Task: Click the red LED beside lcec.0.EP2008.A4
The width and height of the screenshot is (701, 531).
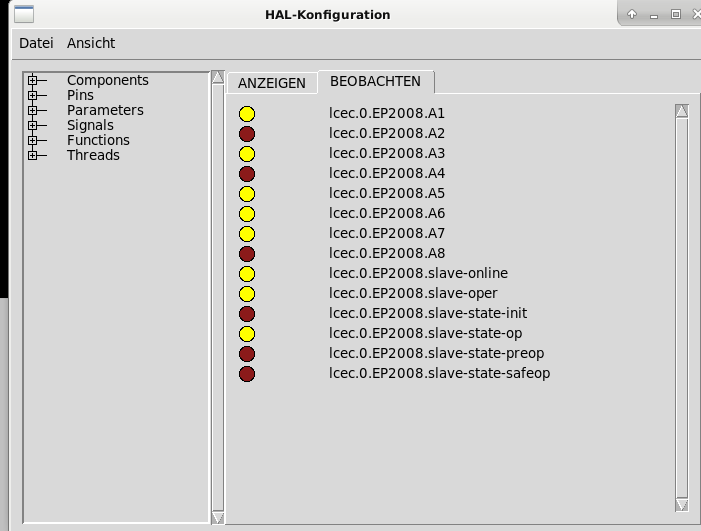Action: click(247, 174)
